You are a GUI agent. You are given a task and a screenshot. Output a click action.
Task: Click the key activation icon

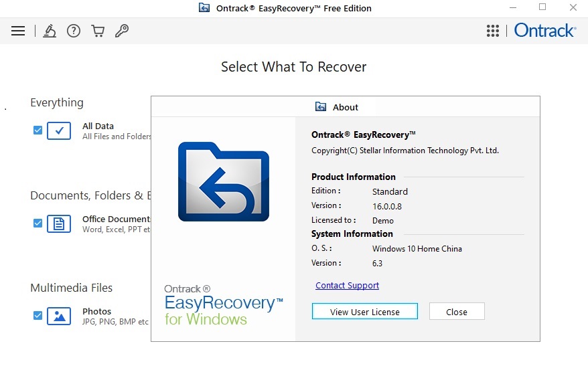(121, 31)
